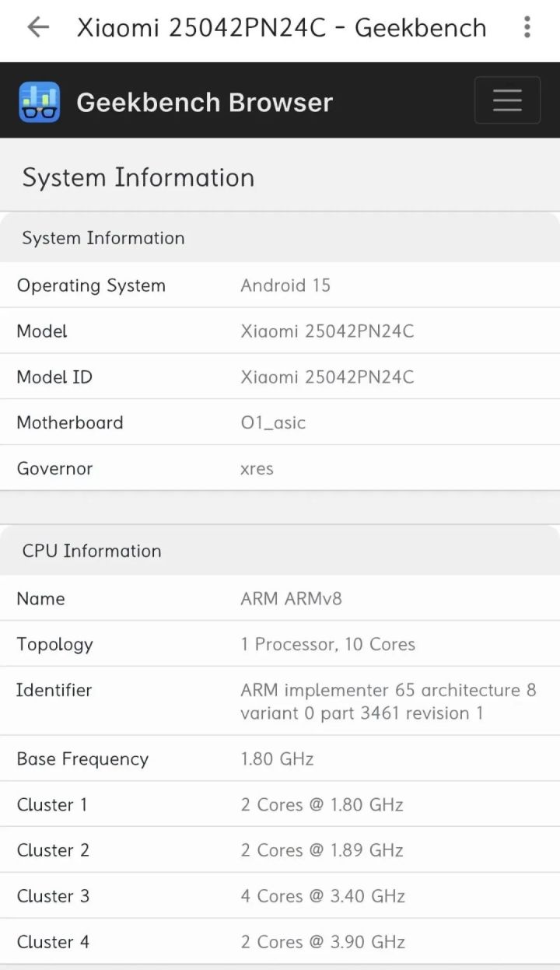Select the ARM ARMv8 name value
The image size is (560, 970).
pos(291,599)
